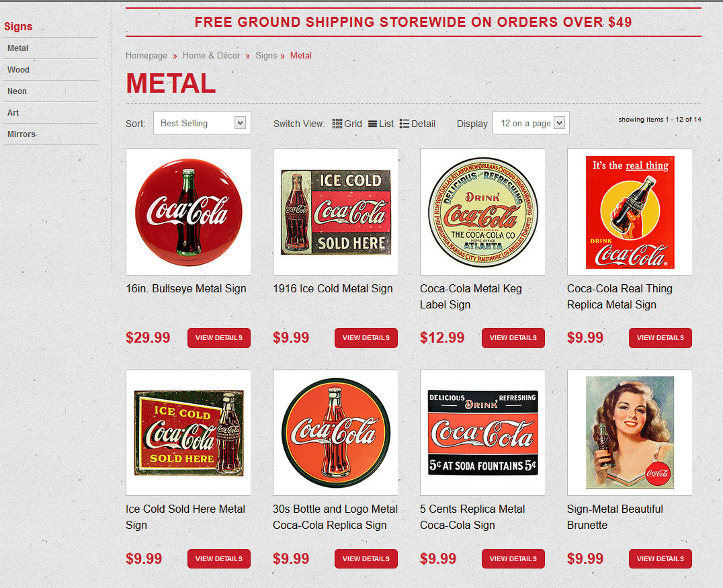Switch to List view icon
This screenshot has width=723, height=588.
pyautogui.click(x=372, y=124)
